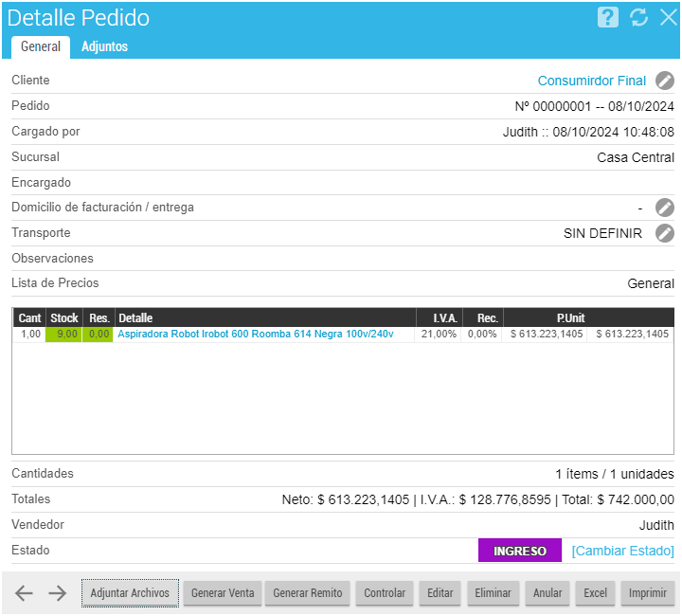Screen dimensions: 682x616
Task: Click the Generar Remito button
Action: pyautogui.click(x=307, y=593)
